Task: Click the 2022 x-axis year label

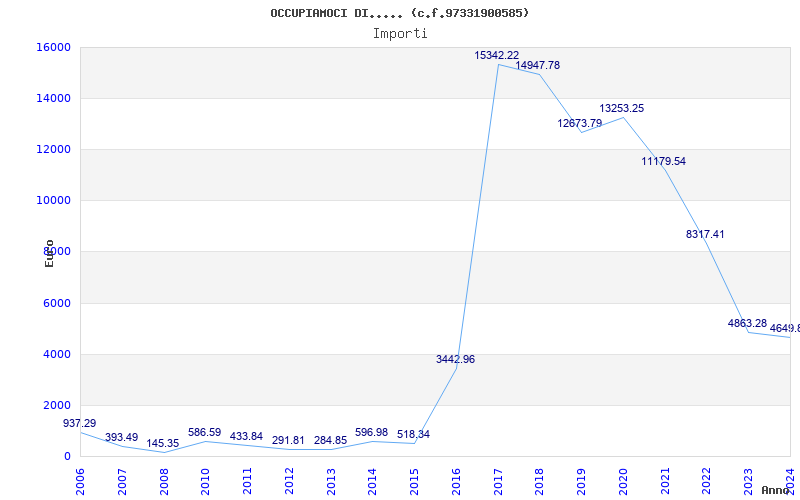Action: [707, 481]
